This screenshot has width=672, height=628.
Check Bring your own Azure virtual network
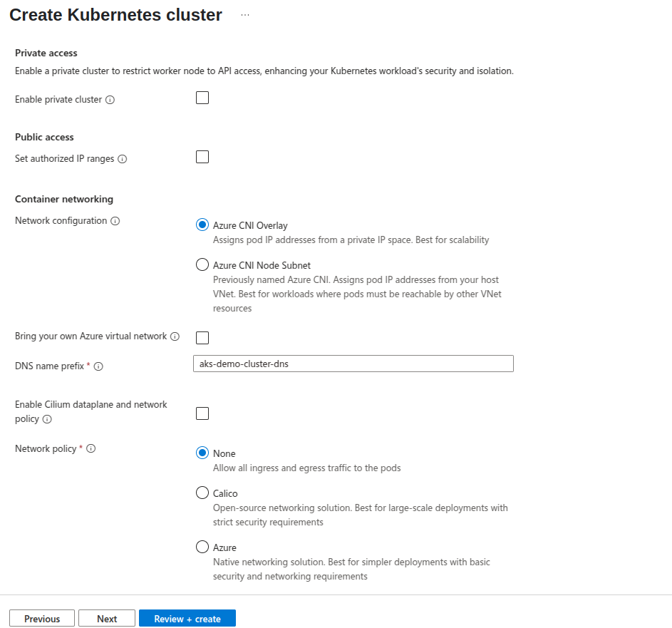point(202,338)
